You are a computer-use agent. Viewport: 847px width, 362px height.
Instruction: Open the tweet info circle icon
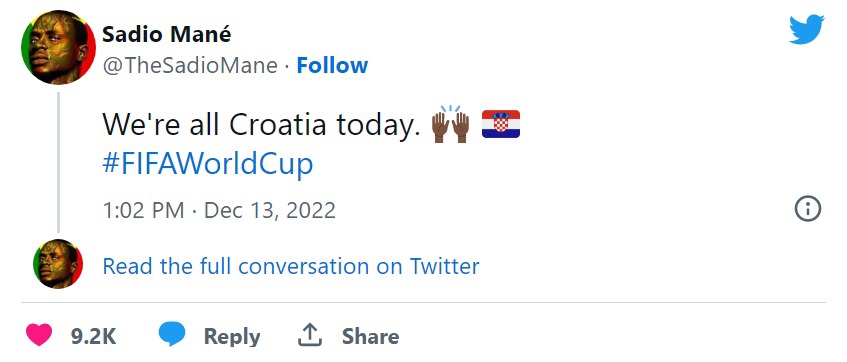[808, 209]
